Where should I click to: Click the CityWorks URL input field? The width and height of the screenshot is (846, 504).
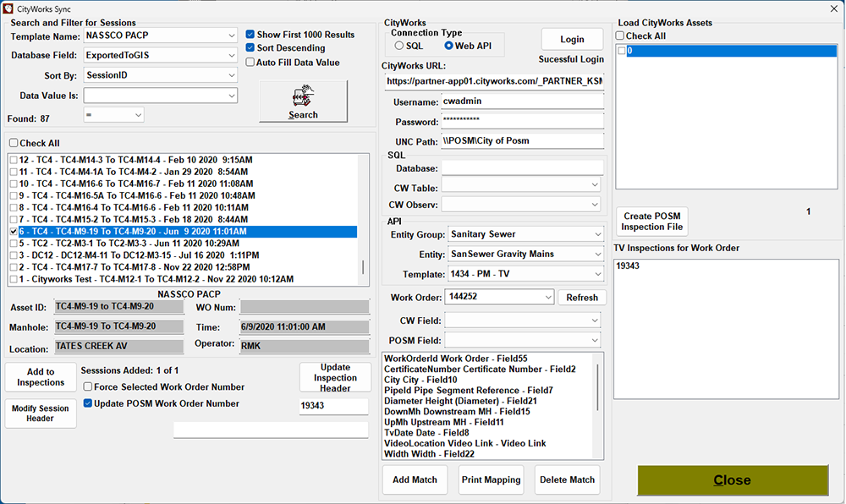(493, 81)
